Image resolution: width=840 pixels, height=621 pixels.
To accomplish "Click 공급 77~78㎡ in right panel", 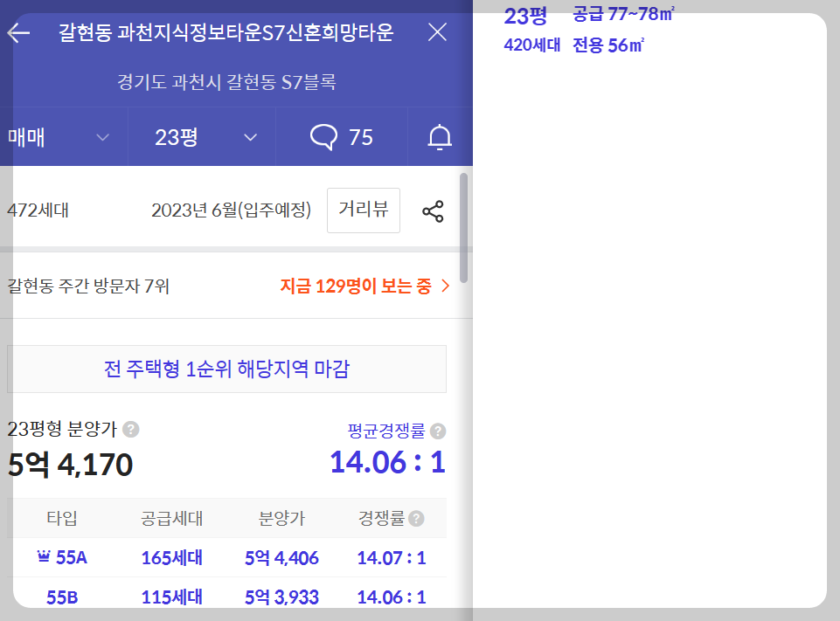I will click(623, 14).
